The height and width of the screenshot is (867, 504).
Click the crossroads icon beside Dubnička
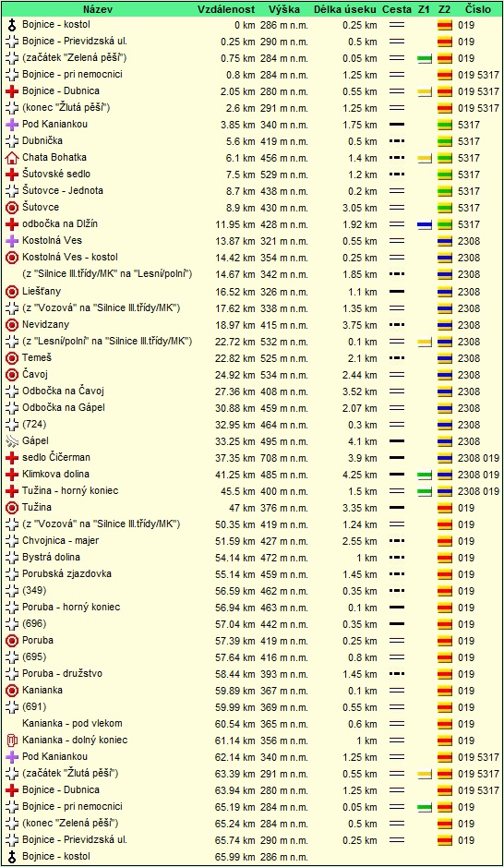pyautogui.click(x=12, y=141)
